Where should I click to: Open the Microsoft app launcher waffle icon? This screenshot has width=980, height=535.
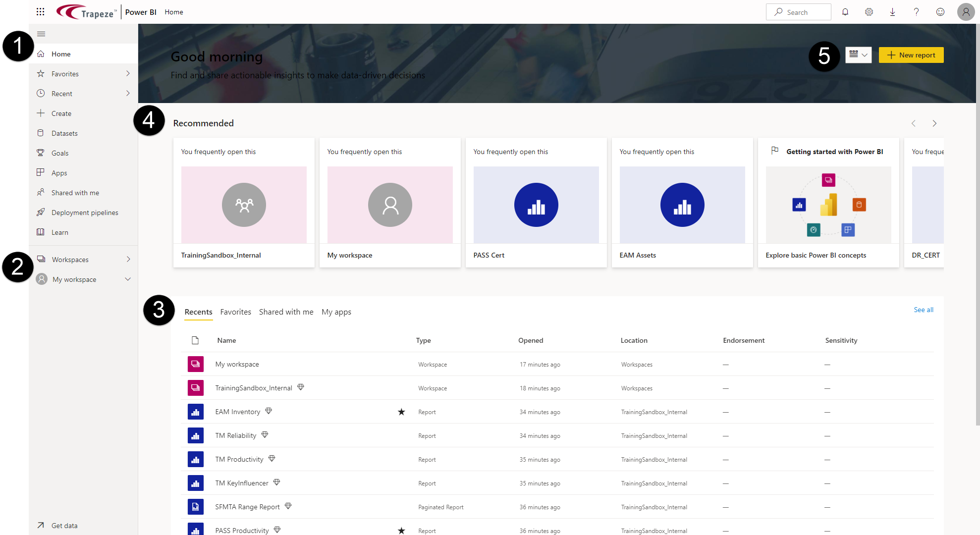coord(41,11)
